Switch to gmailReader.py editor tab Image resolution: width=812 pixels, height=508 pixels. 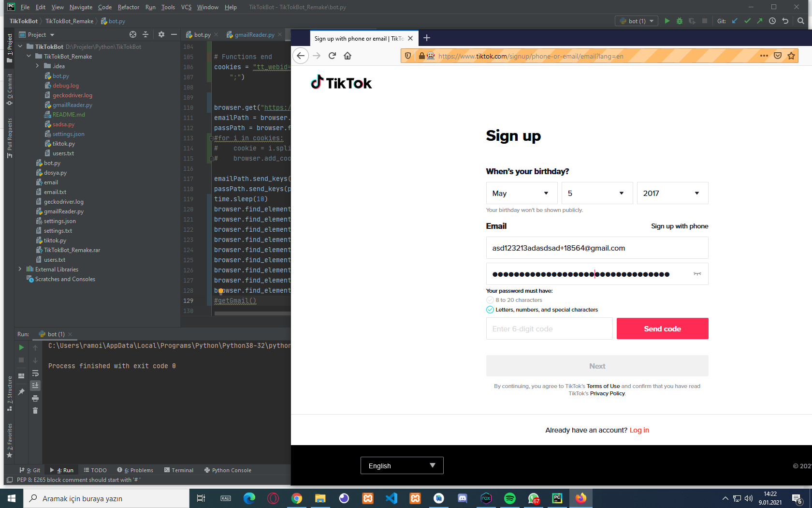[x=254, y=34]
